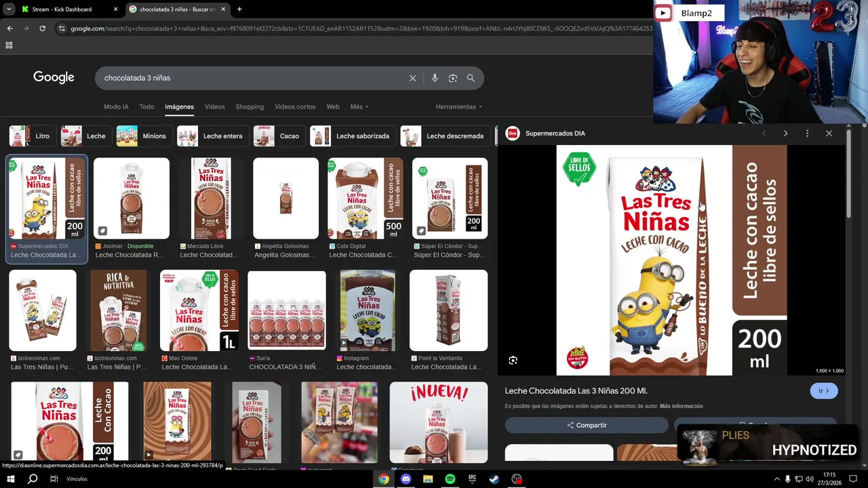The image size is (868, 488).
Task: Click inside the Google search input field
Action: 251,78
